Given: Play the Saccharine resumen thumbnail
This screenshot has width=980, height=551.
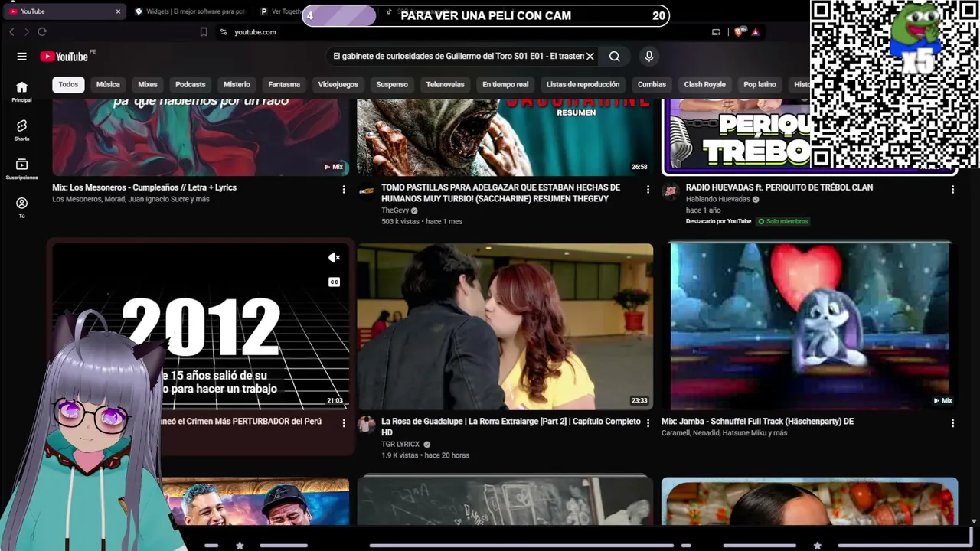Looking at the screenshot, I should pos(505,137).
